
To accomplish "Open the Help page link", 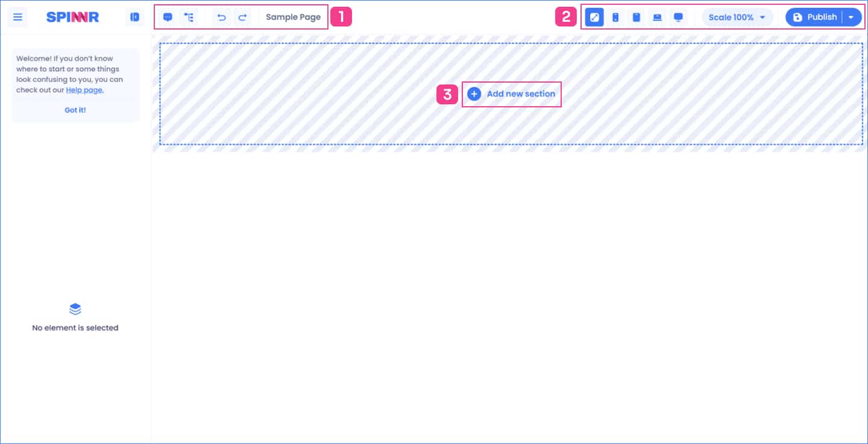I will 84,90.
